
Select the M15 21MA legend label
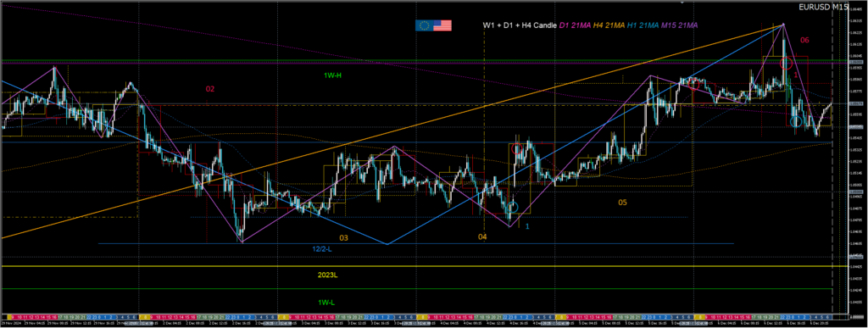point(681,25)
